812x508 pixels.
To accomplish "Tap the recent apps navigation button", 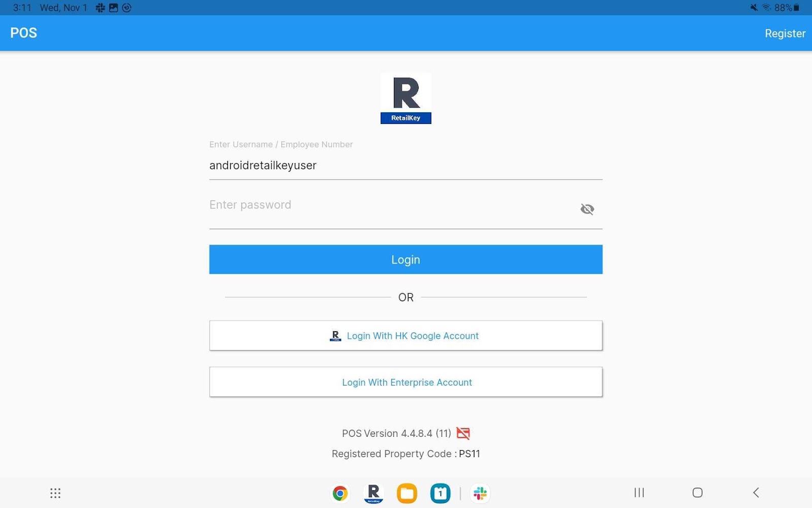I will [x=639, y=492].
